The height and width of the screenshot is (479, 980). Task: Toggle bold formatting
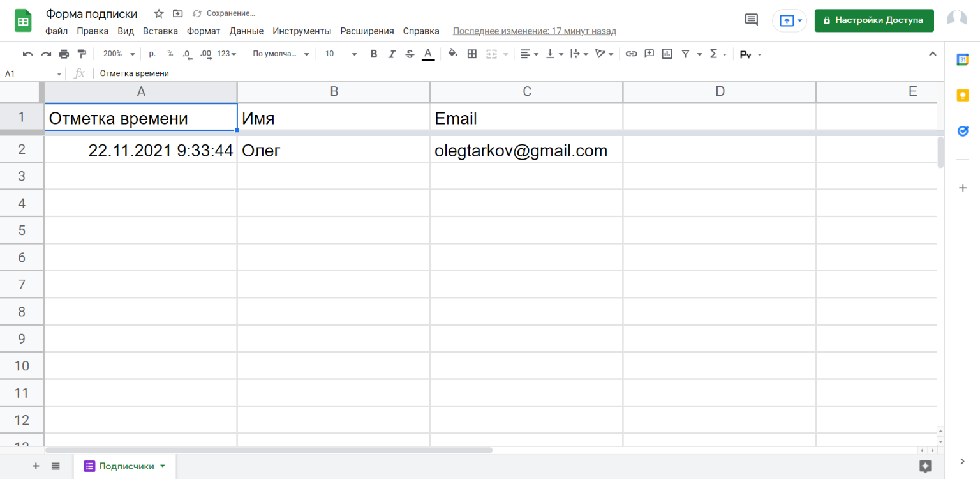[x=374, y=54]
